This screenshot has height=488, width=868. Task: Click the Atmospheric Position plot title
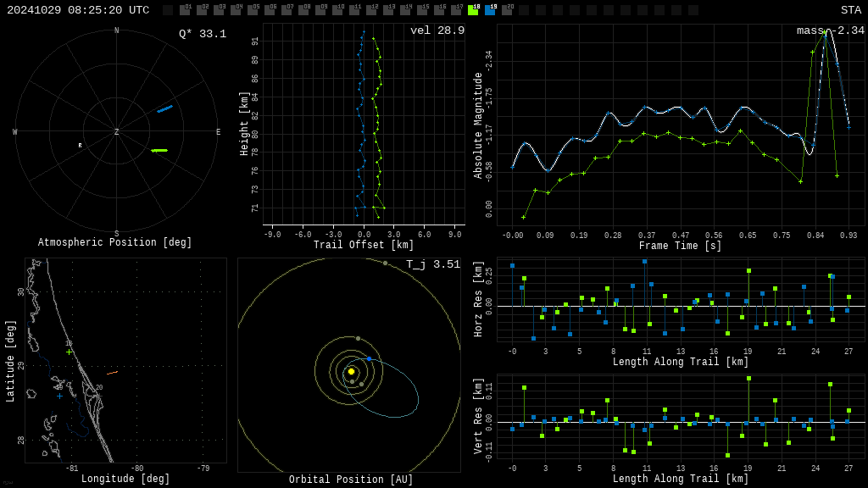(x=115, y=243)
